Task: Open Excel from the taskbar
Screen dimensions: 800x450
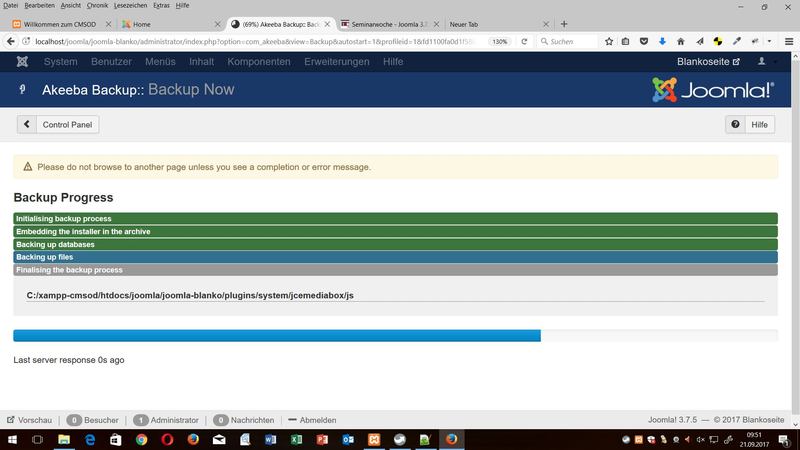Action: coord(296,439)
